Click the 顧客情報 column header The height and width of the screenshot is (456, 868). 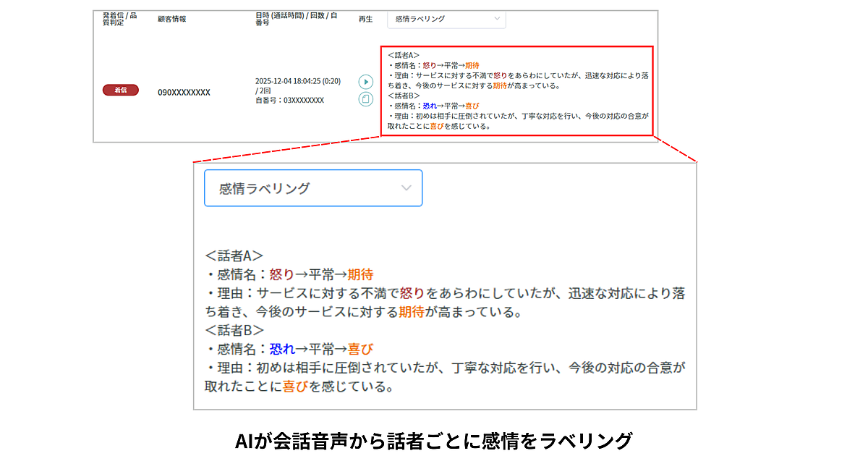coord(172,19)
